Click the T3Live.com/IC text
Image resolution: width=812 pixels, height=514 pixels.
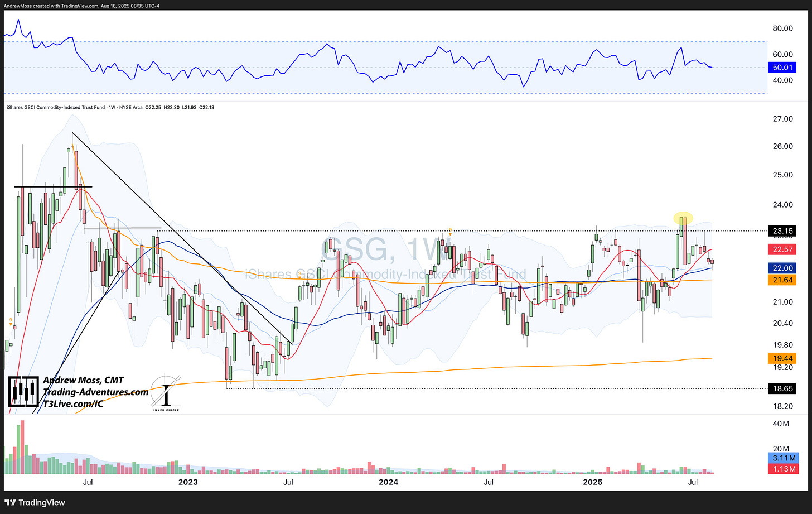click(72, 403)
